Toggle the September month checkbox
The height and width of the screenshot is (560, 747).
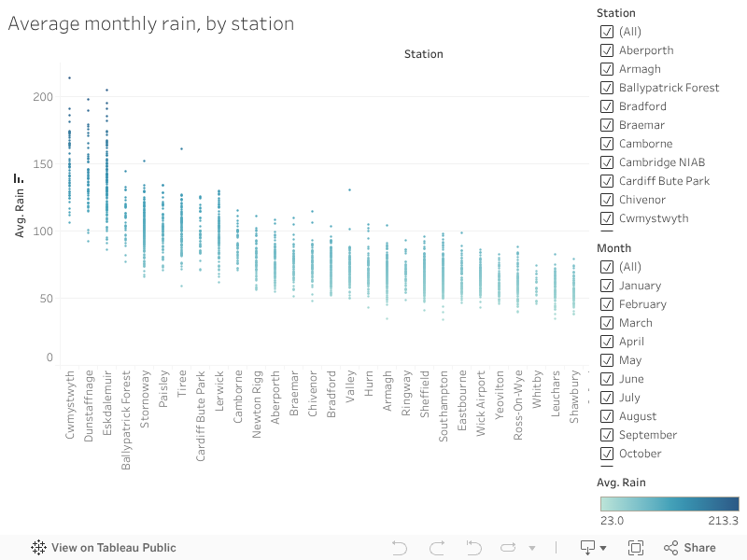[606, 435]
